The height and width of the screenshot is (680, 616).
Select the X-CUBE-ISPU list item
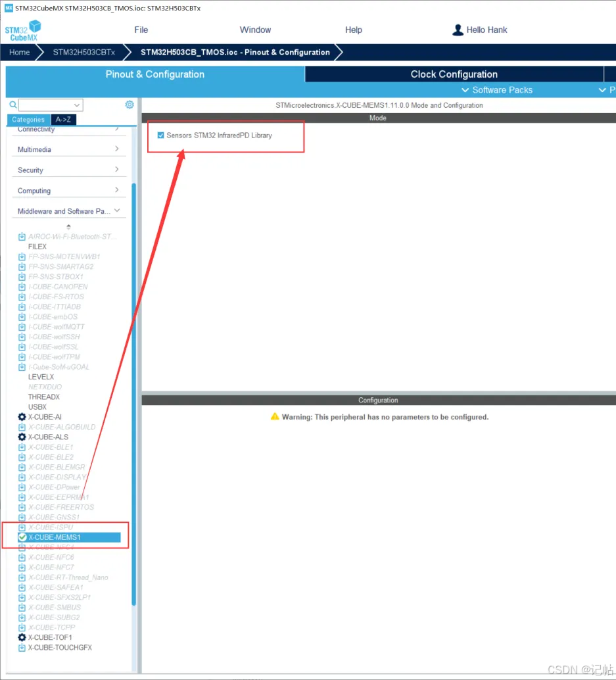51,527
